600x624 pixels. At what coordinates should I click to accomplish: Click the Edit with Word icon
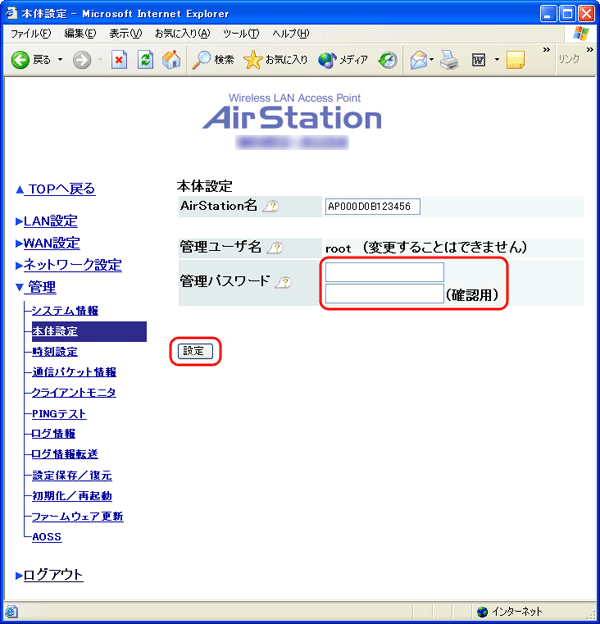(479, 60)
